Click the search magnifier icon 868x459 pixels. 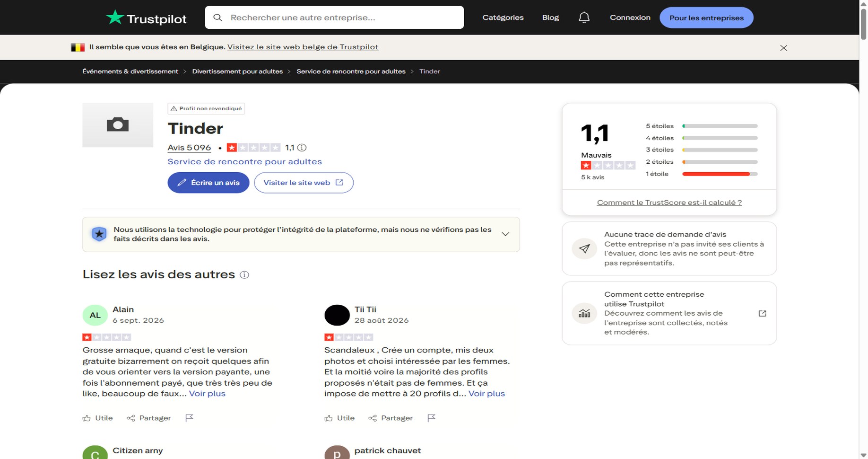[x=218, y=18]
